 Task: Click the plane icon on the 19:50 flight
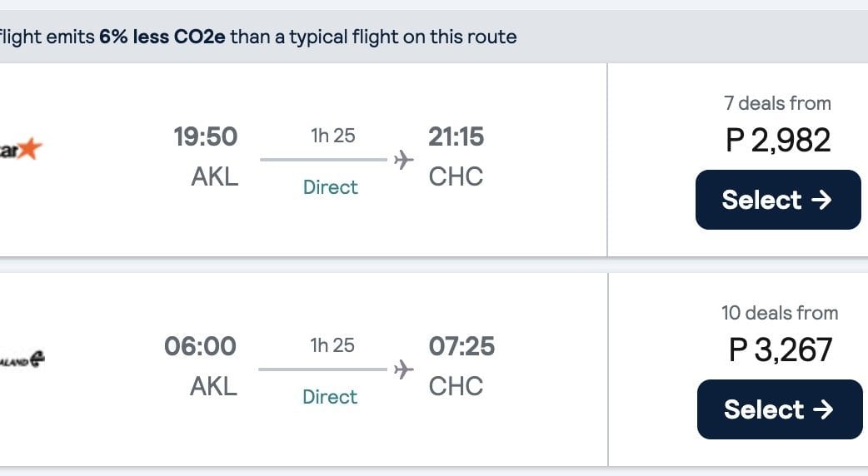pos(403,159)
